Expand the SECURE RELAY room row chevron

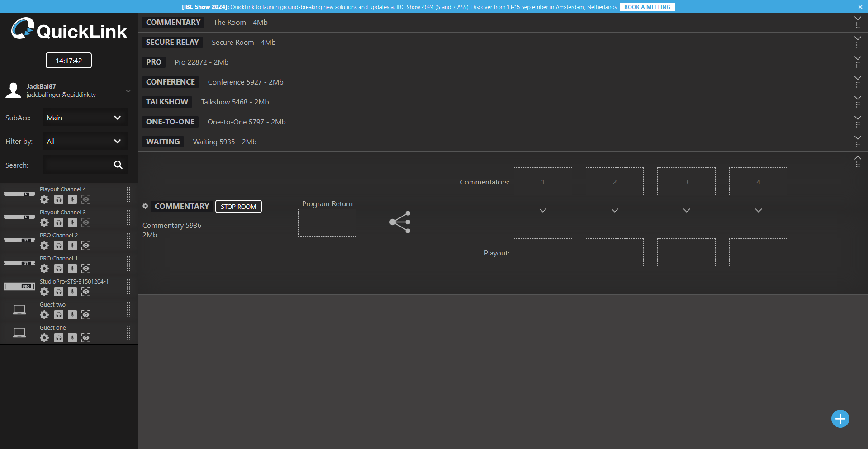pyautogui.click(x=858, y=38)
